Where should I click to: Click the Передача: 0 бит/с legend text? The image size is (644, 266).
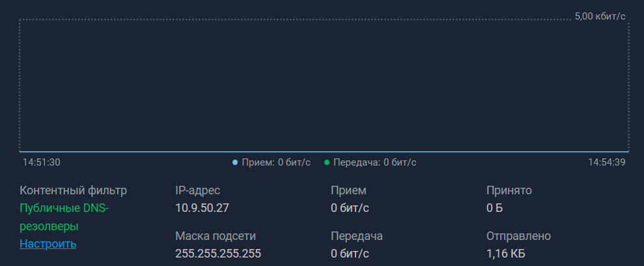click(374, 162)
